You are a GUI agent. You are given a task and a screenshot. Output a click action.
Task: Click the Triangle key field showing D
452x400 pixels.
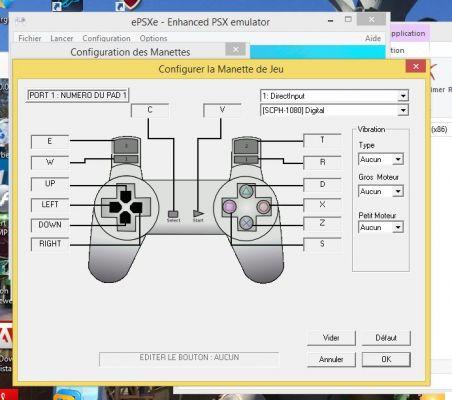(x=322, y=184)
